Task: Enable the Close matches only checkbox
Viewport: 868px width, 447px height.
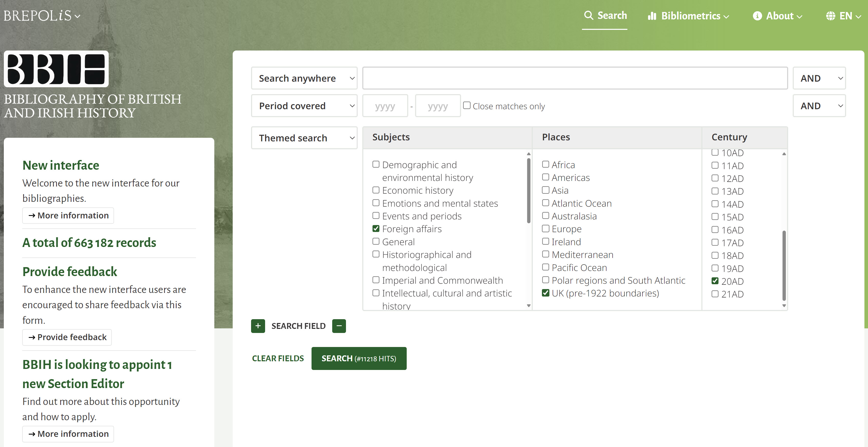Action: click(x=467, y=105)
